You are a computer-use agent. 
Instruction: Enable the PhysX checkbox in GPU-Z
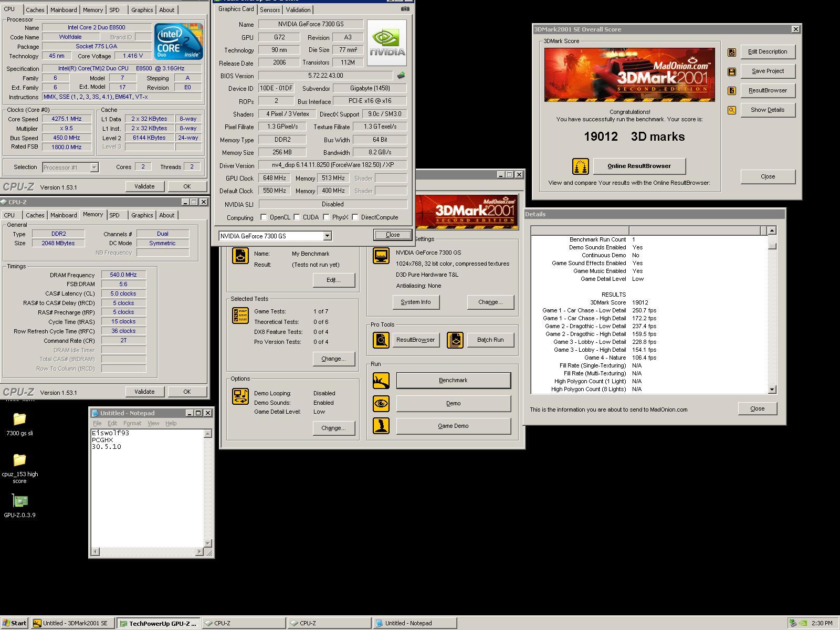tap(326, 217)
